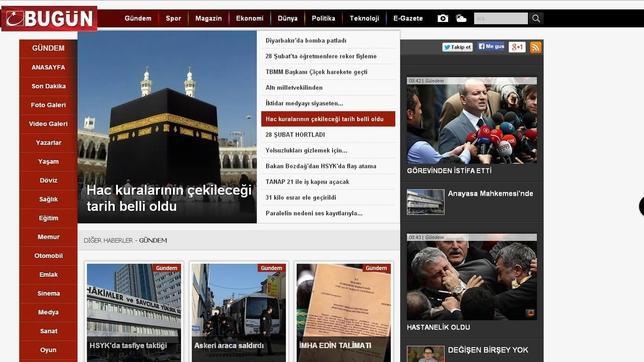The image size is (644, 362).
Task: Click the search magnifier icon
Action: [x=536, y=18]
